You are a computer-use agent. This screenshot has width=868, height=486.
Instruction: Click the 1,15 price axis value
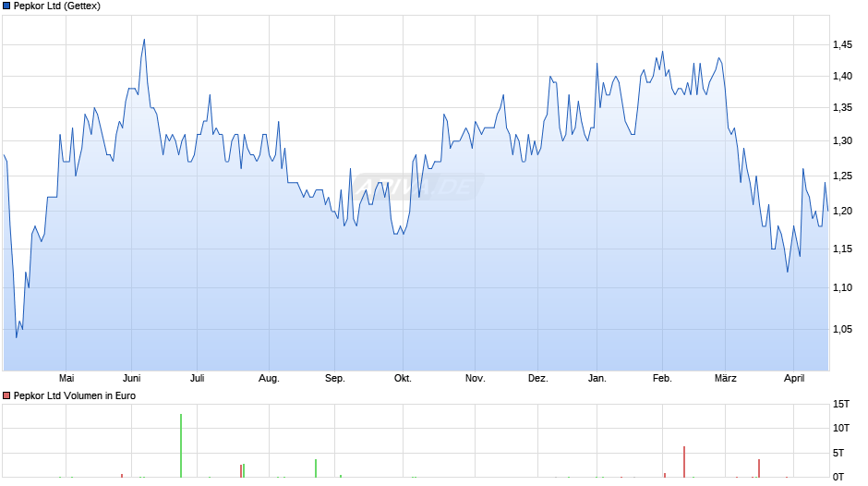(x=842, y=249)
